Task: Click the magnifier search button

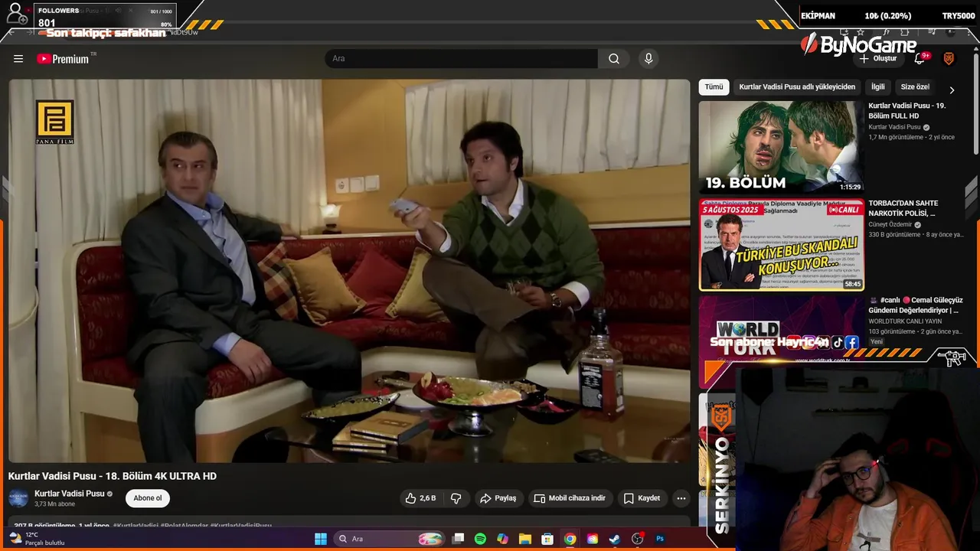Action: (x=614, y=59)
